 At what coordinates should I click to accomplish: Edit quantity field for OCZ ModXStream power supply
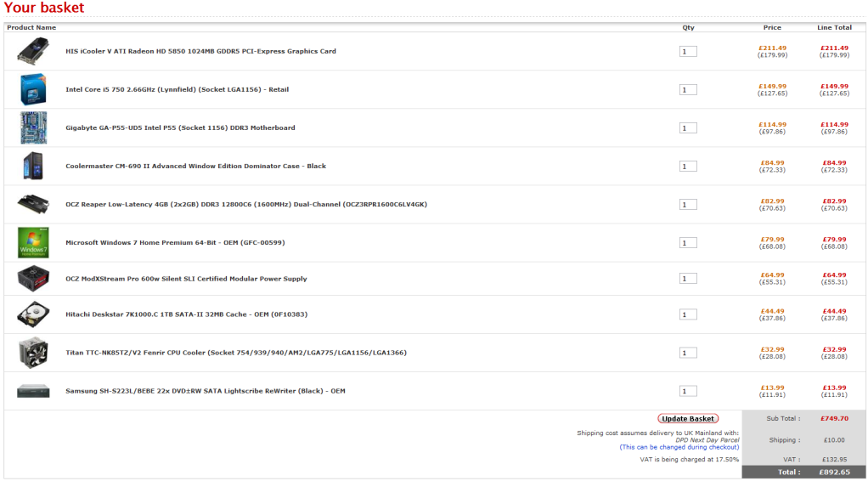pyautogui.click(x=688, y=279)
